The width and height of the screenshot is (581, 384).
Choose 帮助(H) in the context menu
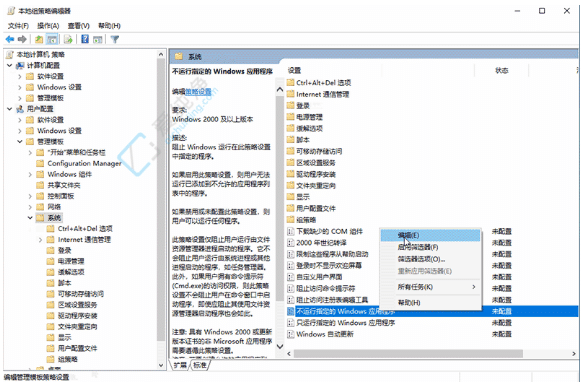click(431, 302)
